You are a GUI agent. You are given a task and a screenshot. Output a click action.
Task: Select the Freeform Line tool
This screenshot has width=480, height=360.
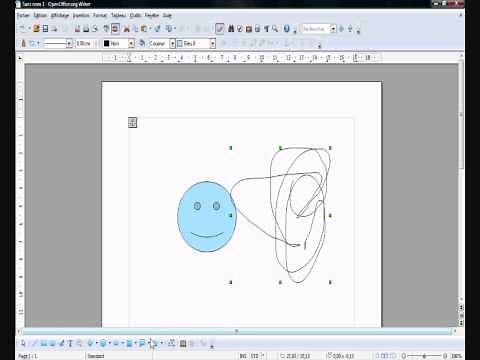(62, 343)
